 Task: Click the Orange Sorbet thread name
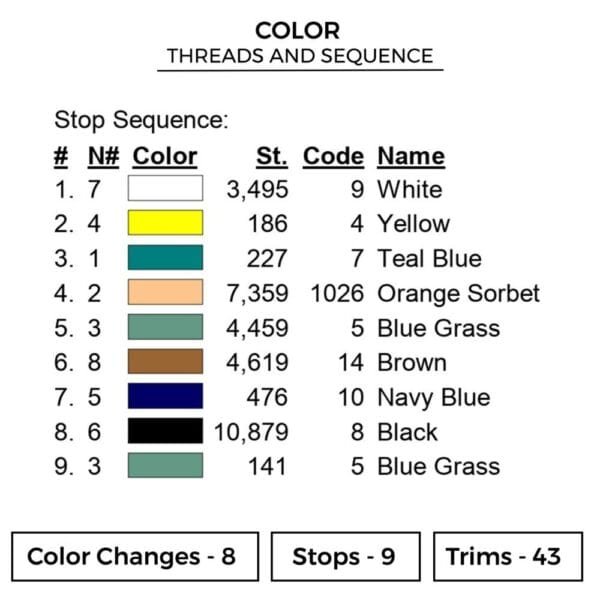tap(458, 293)
